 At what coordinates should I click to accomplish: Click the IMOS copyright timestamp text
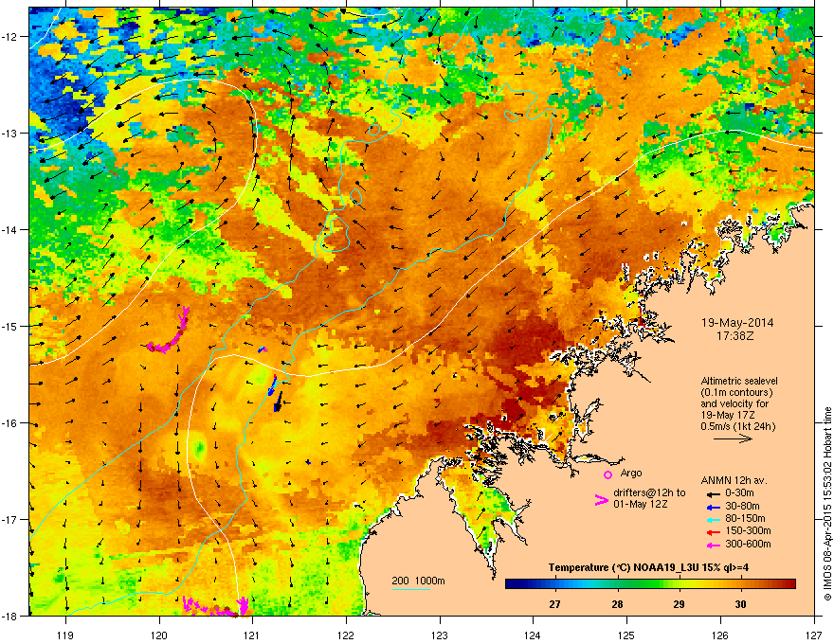pyautogui.click(x=827, y=504)
